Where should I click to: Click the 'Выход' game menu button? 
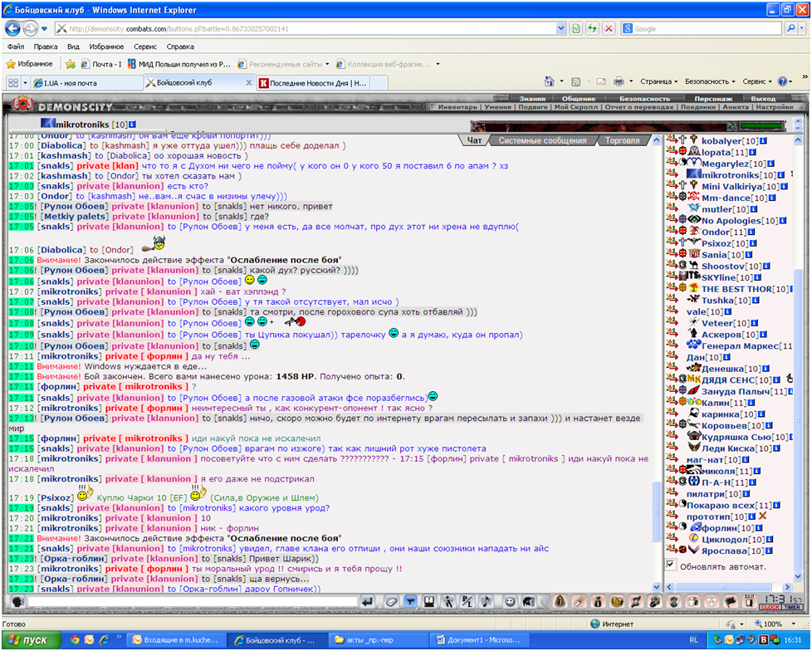[x=763, y=99]
